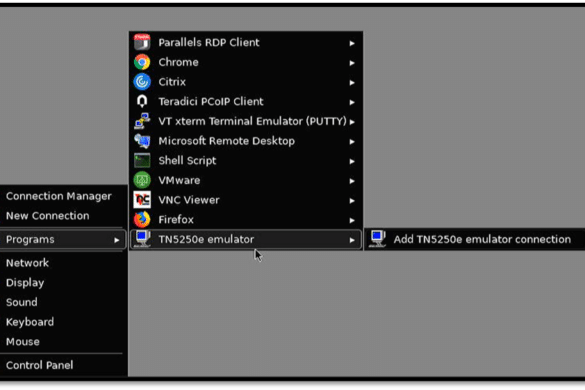This screenshot has width=585, height=390.
Task: Click the Parallels RDP Client icon
Action: (142, 42)
